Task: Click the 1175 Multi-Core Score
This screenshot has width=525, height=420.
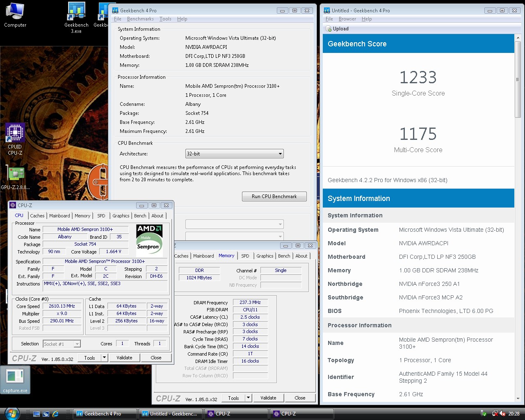Action: (418, 134)
